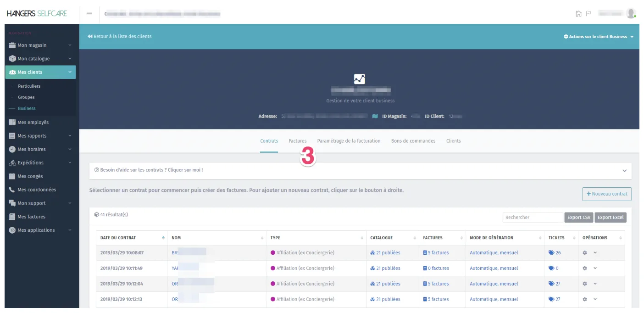This screenshot has width=644, height=313.
Task: Open the Bons de commandes tab
Action: [413, 141]
